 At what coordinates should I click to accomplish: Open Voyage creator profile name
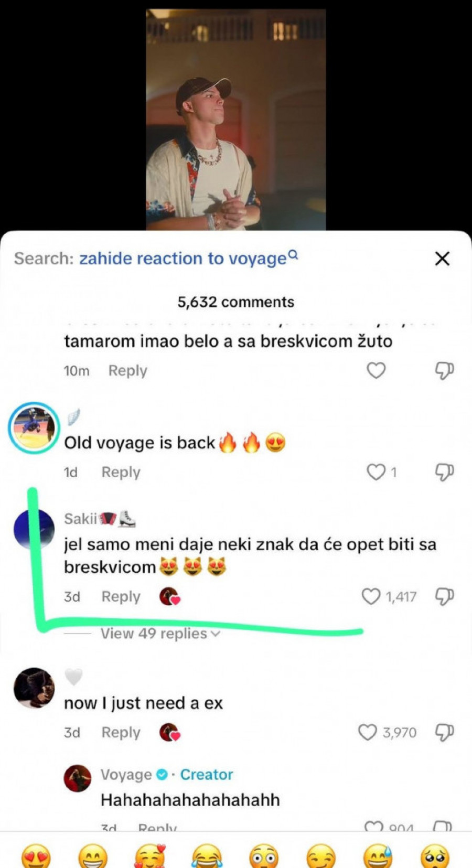[x=126, y=775]
